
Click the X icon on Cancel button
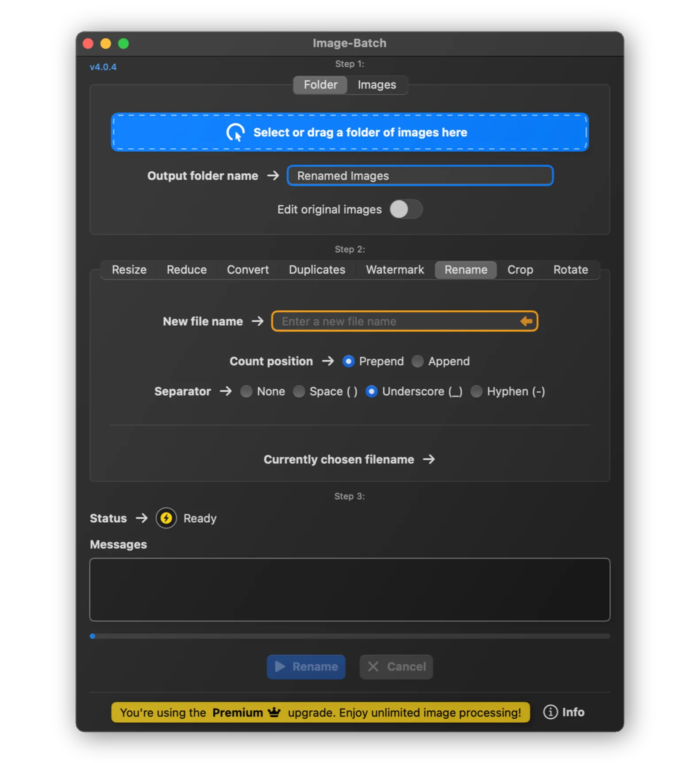point(373,667)
